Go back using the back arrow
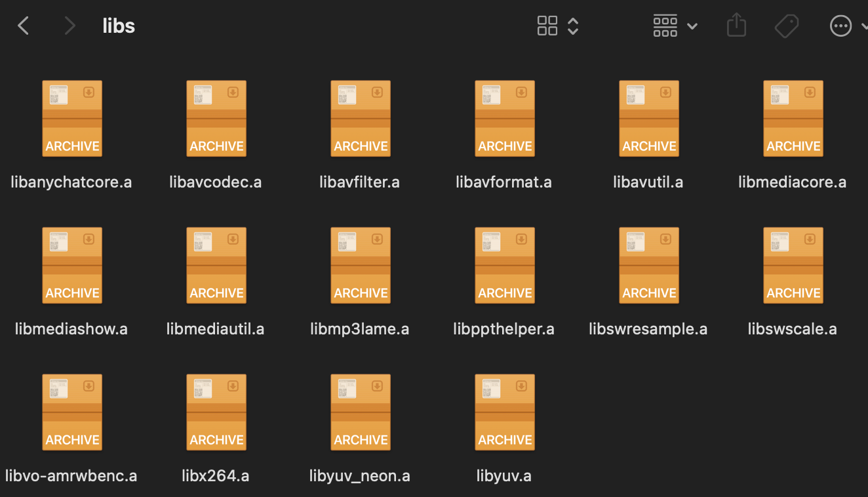 pyautogui.click(x=24, y=26)
